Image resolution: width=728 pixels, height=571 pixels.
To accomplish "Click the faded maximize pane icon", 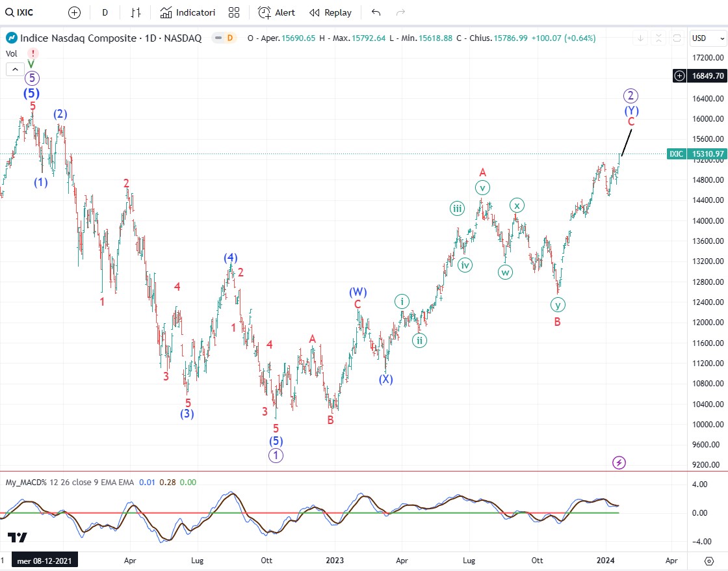I will (677, 38).
